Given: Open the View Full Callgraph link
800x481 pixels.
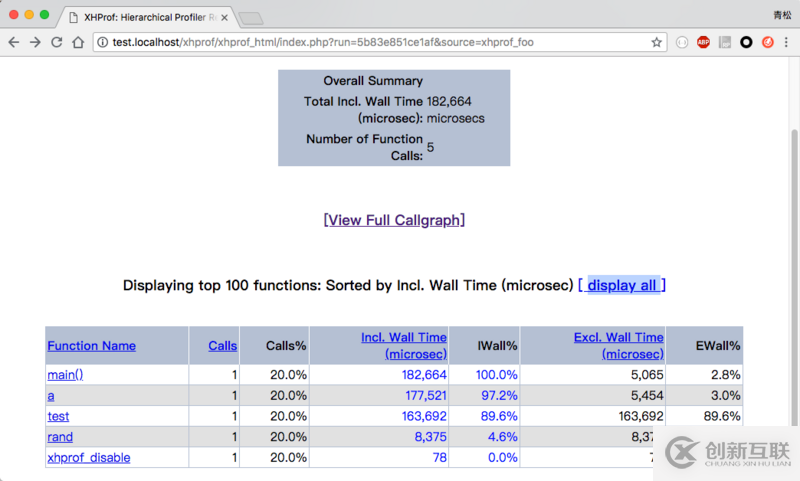Looking at the screenshot, I should pos(394,220).
